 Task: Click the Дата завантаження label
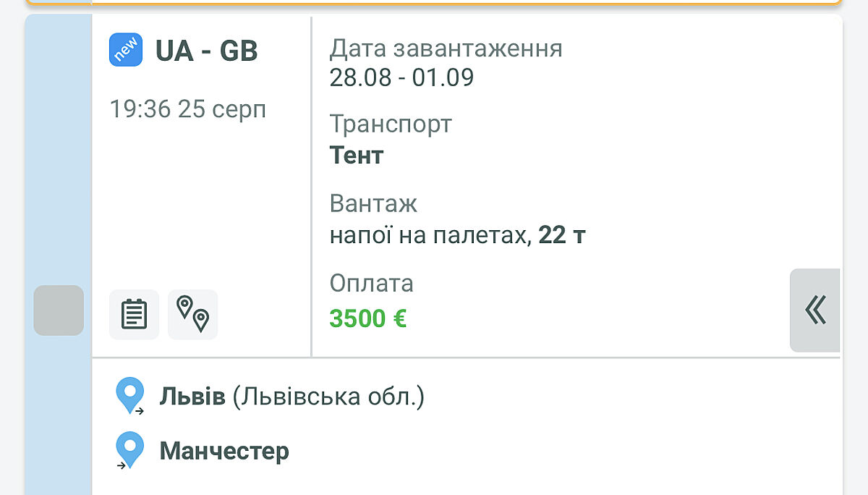(x=446, y=48)
